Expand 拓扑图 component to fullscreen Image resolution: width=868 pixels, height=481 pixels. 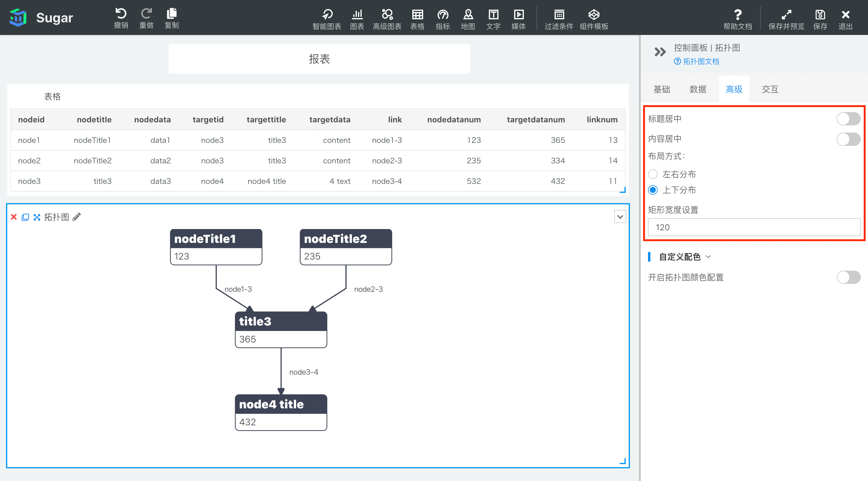point(37,217)
